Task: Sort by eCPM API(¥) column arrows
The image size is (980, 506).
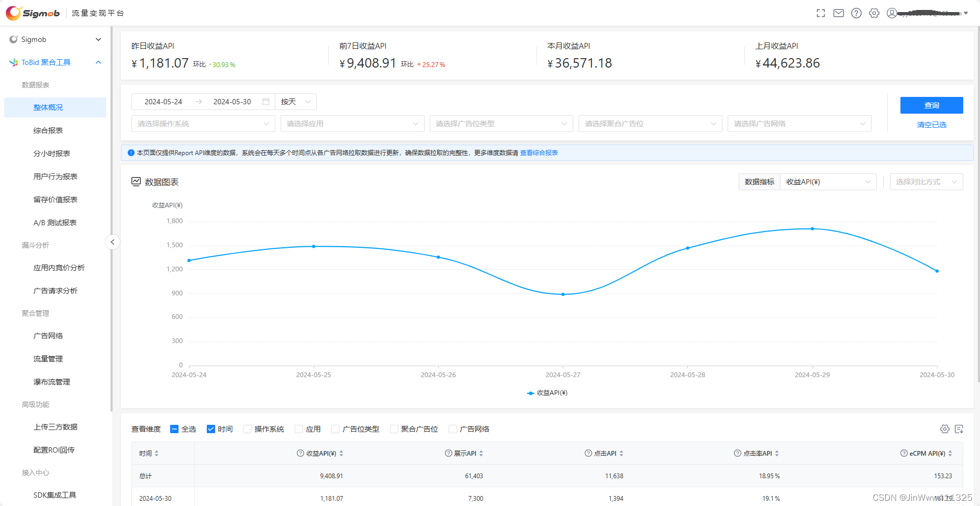Action: (950, 454)
